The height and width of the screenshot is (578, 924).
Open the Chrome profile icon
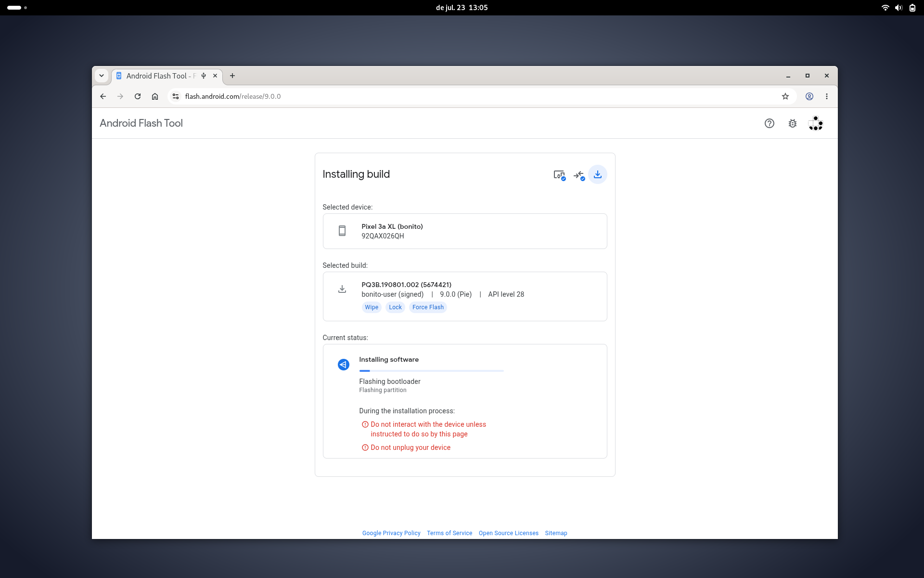tap(809, 96)
